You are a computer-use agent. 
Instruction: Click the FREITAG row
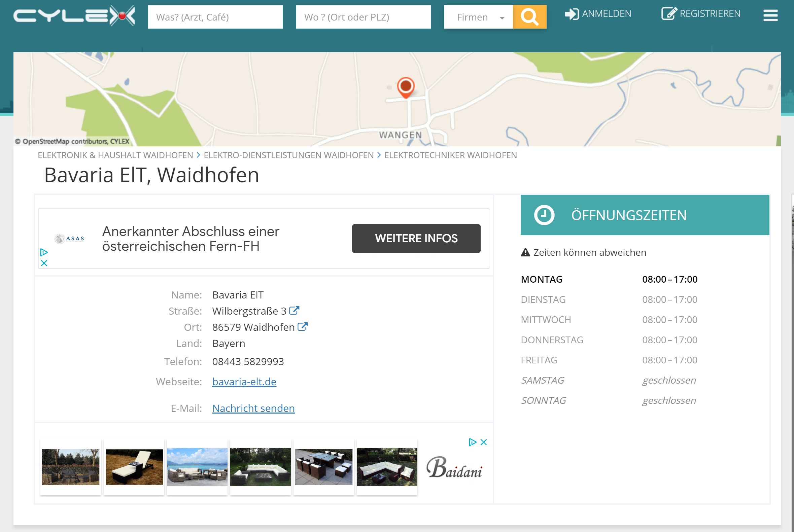coord(609,360)
